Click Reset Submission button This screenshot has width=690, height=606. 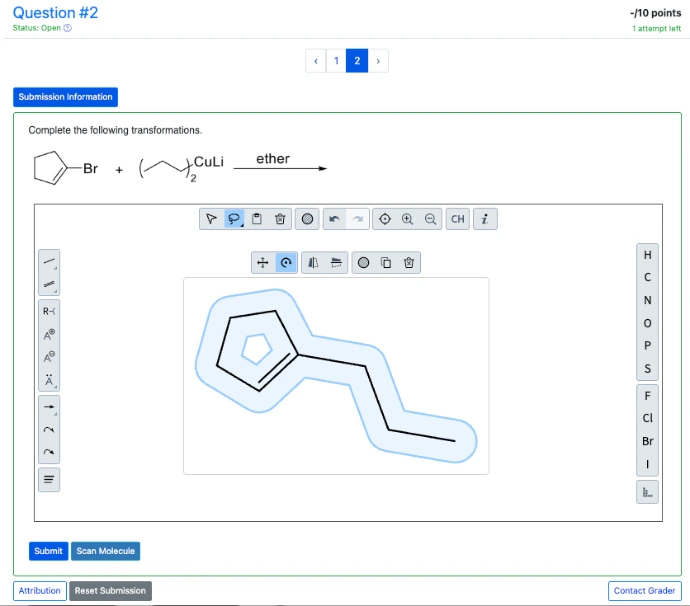pos(110,591)
